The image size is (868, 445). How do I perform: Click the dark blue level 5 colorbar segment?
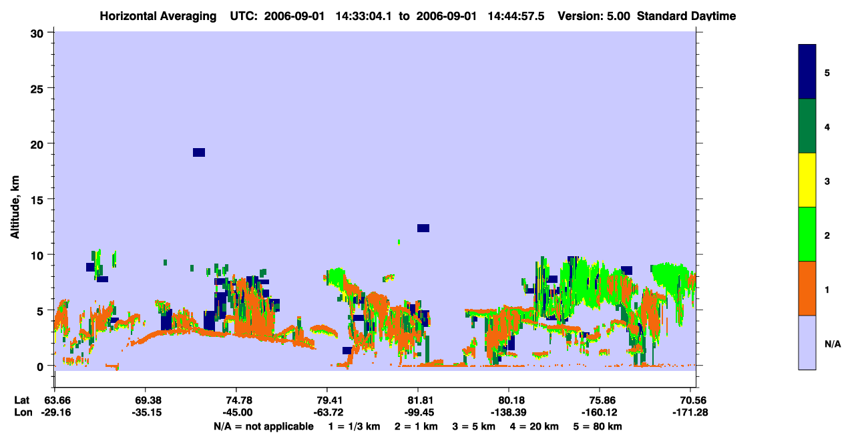pos(807,72)
